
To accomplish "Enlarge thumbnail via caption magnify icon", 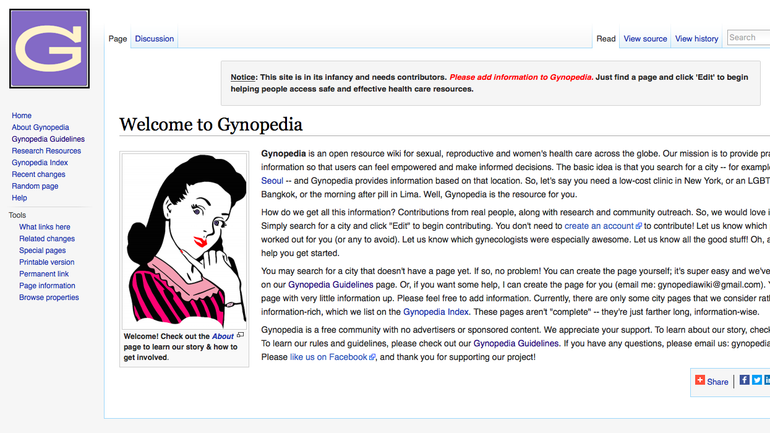I will pyautogui.click(x=240, y=335).
